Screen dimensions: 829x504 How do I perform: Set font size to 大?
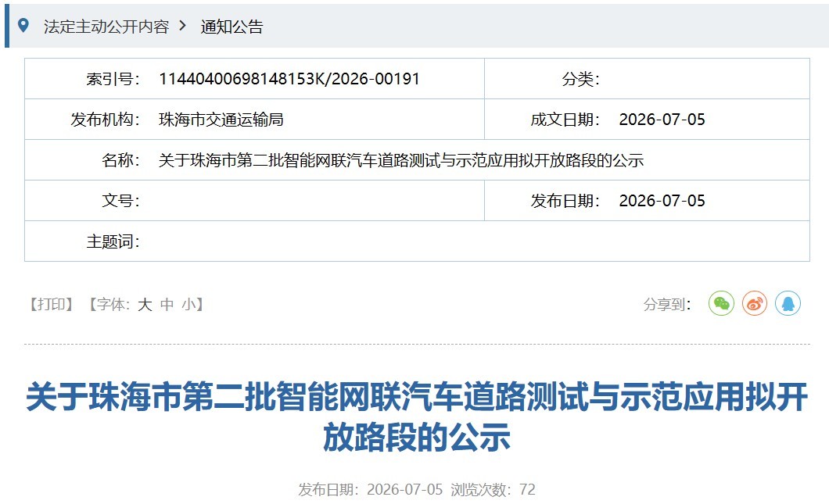pos(145,304)
